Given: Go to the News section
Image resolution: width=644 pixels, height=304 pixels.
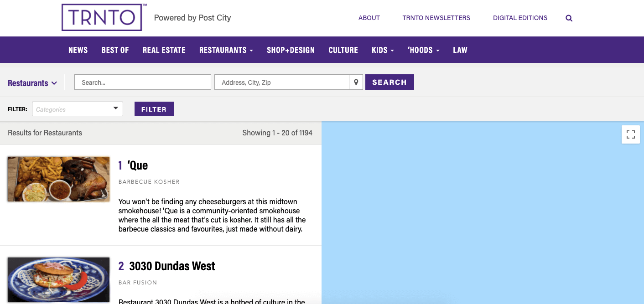Looking at the screenshot, I should [x=78, y=50].
